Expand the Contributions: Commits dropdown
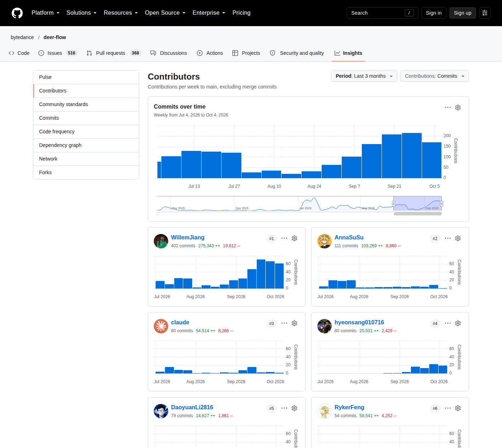502x448 pixels. coord(435,76)
